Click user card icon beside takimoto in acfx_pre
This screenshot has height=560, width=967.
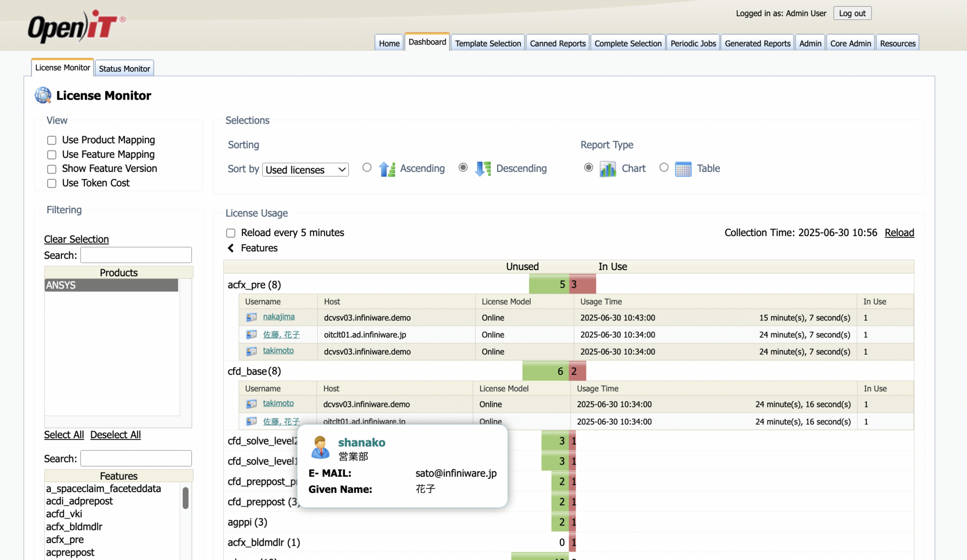pos(251,351)
